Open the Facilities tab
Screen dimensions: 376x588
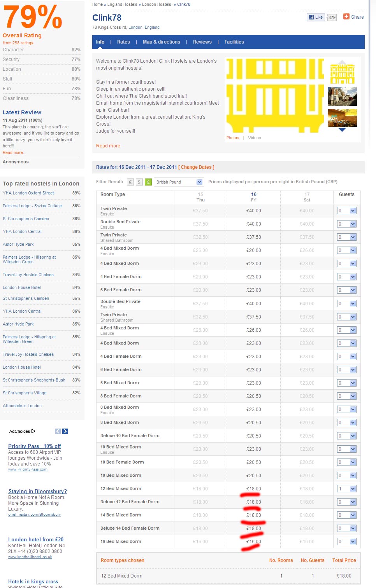(x=234, y=42)
